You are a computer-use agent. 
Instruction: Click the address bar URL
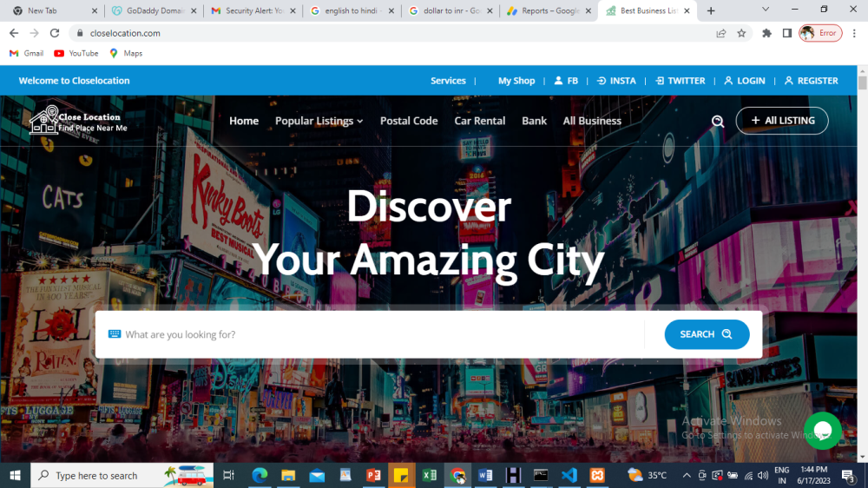pos(125,33)
